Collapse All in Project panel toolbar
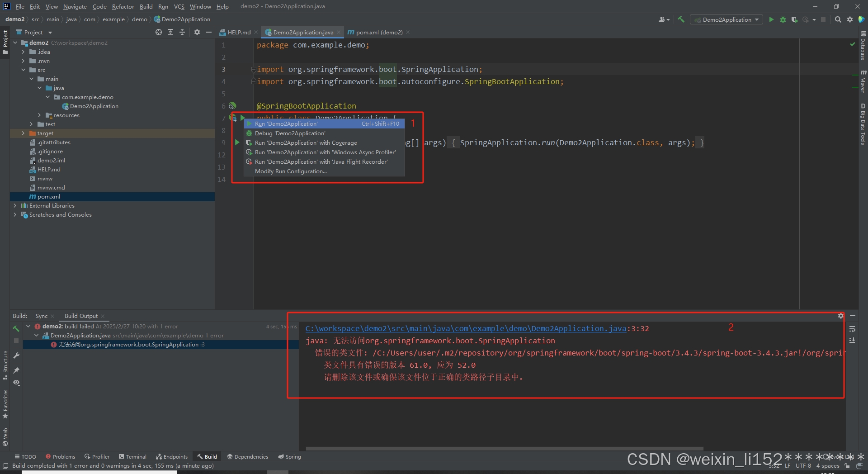The width and height of the screenshot is (868, 474). (x=182, y=32)
